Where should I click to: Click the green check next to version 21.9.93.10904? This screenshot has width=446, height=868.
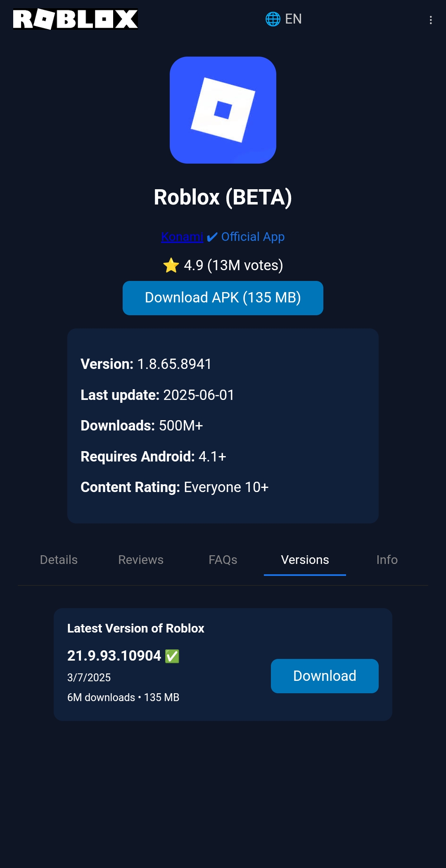[172, 656]
